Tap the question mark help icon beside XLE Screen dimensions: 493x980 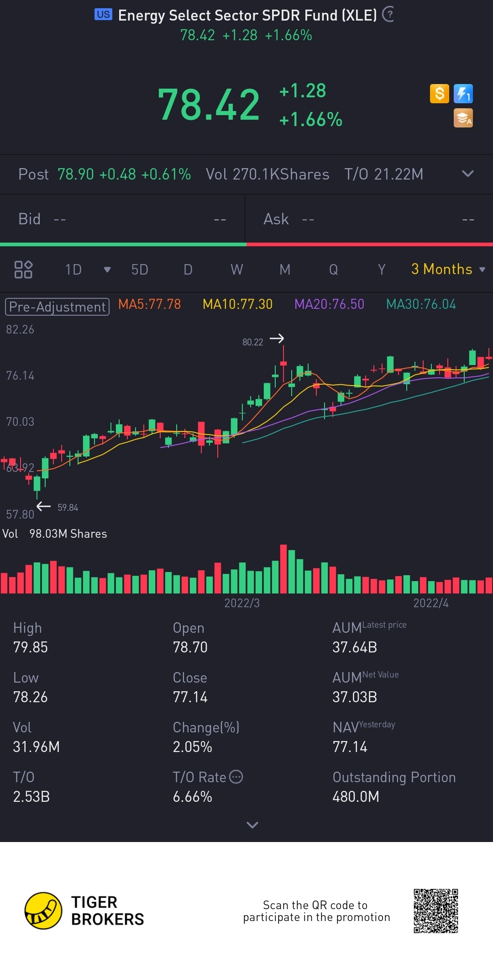pyautogui.click(x=388, y=15)
